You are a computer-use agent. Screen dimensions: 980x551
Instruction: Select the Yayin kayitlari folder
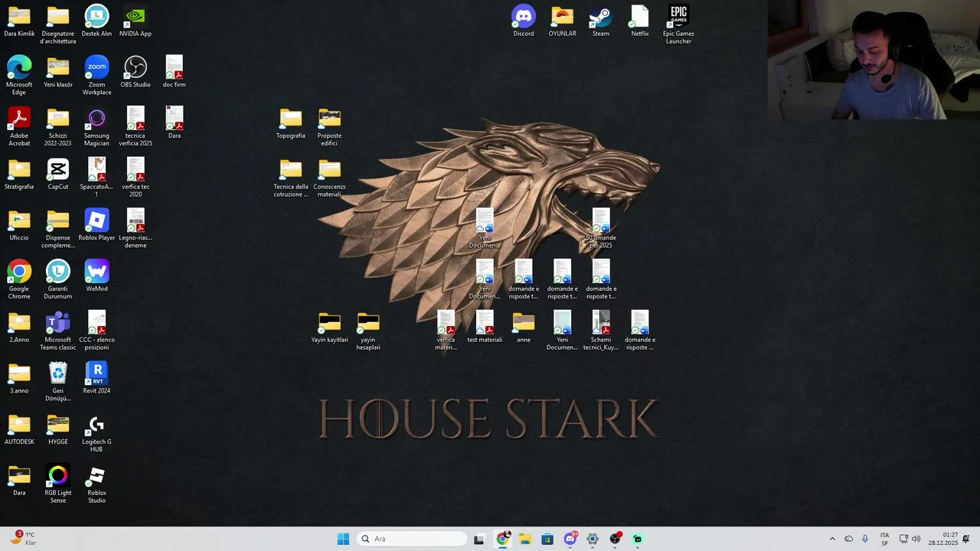click(329, 327)
